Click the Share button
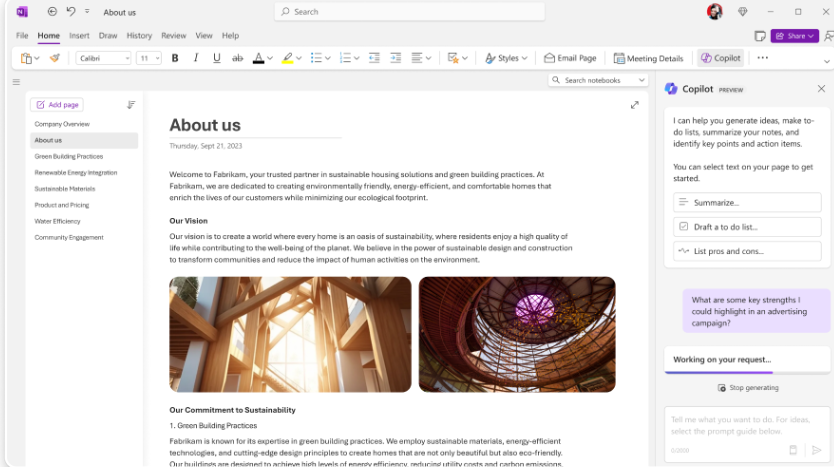834x467 pixels. 795,36
